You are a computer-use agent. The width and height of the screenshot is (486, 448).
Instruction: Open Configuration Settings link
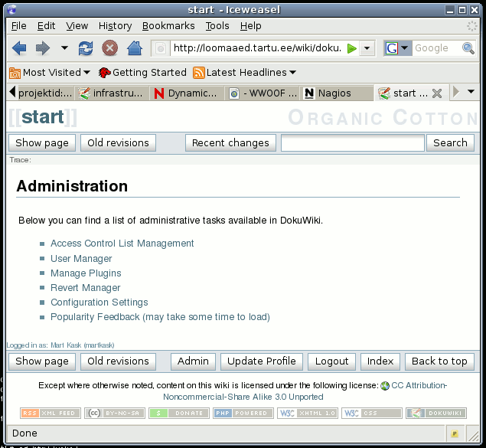[99, 302]
